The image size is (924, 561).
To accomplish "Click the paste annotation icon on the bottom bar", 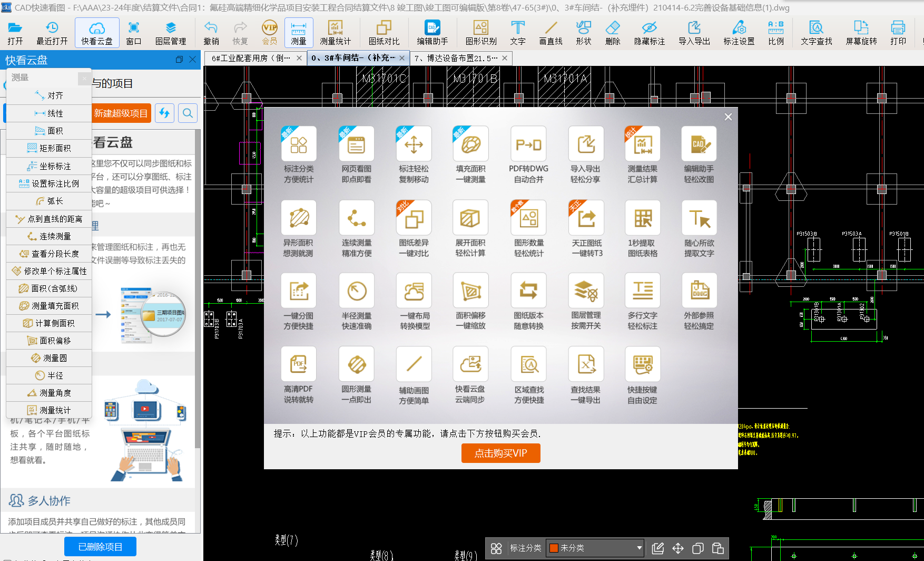I will 717,548.
